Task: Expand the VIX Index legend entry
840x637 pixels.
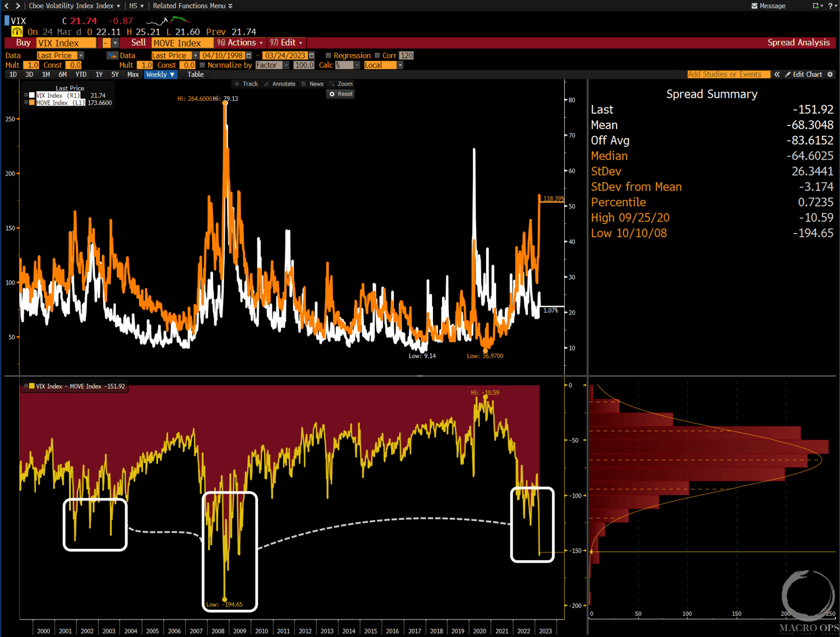Action: tap(26, 96)
